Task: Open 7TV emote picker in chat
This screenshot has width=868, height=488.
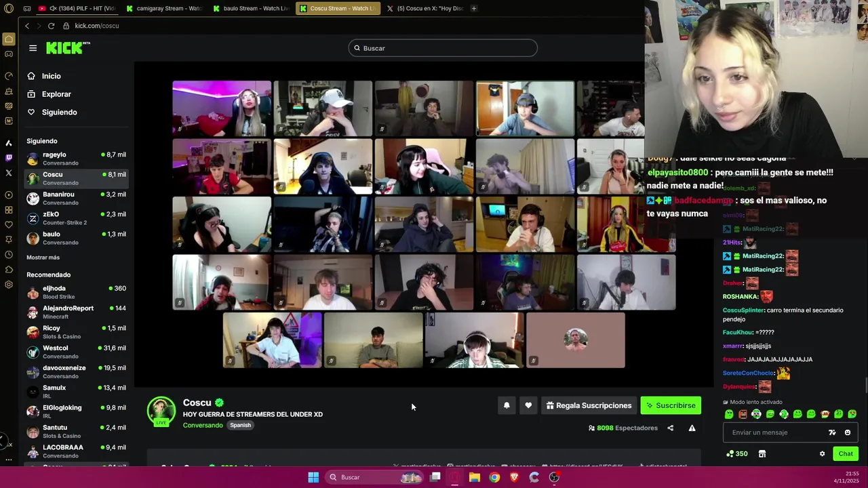Action: coord(832,432)
